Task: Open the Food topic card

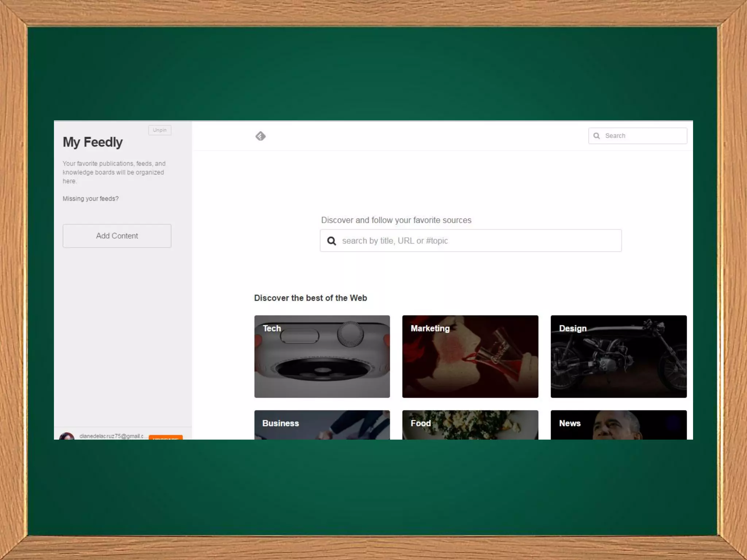Action: (x=470, y=425)
